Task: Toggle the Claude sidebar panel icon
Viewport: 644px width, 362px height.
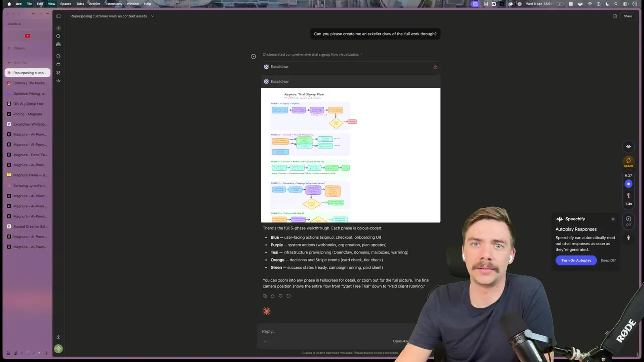Action: pos(58,16)
